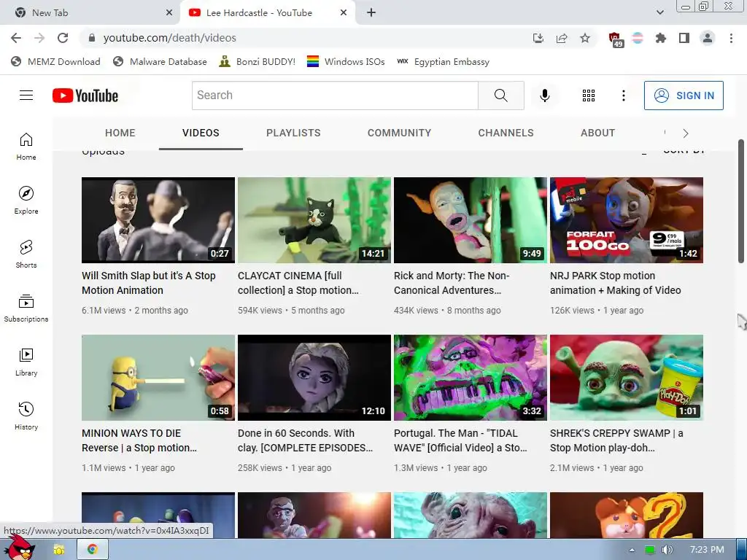Open the yellow folder taskbar icon
Viewport: 747px width, 560px height.
click(59, 550)
